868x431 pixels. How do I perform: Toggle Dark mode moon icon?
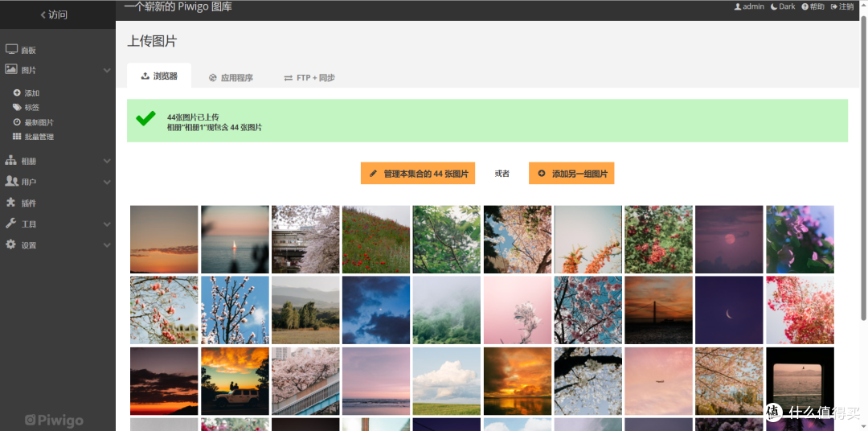point(774,6)
